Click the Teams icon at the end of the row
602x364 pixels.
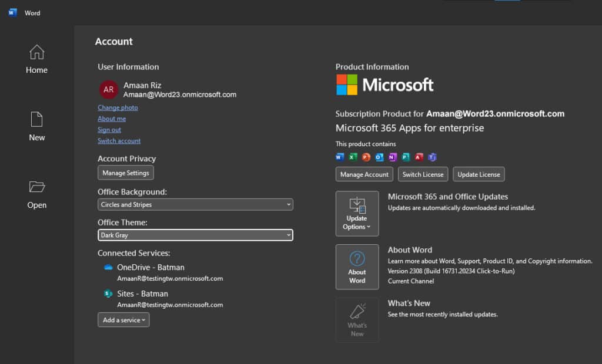click(430, 157)
